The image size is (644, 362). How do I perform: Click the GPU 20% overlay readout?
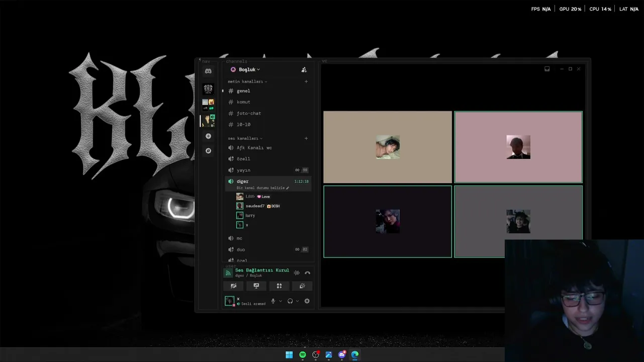click(570, 9)
